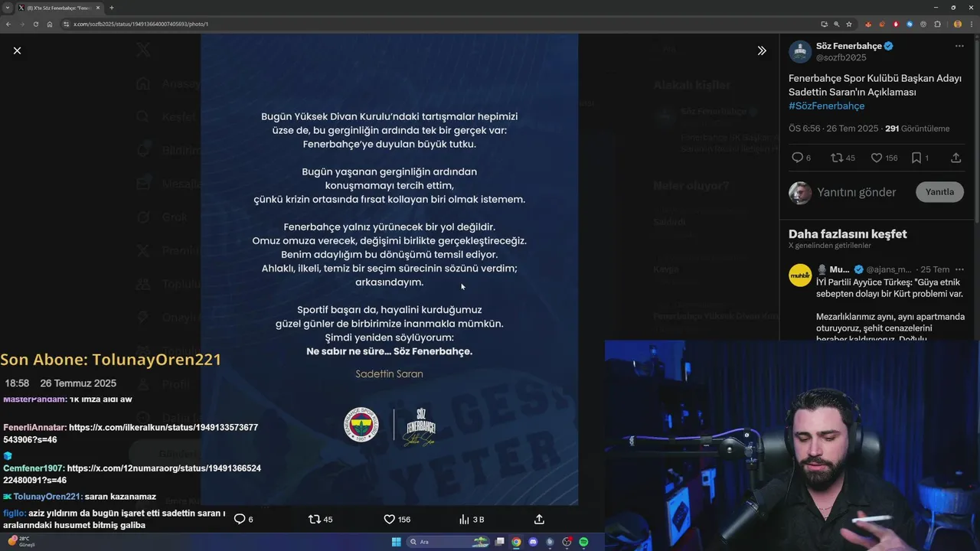Go forward in browser history

[22, 24]
